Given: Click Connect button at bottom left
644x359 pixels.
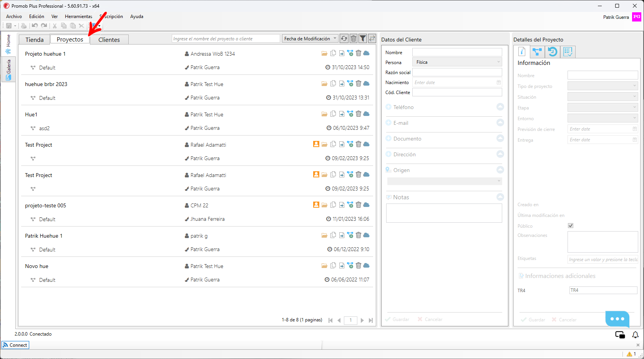Looking at the screenshot, I should click(x=15, y=345).
